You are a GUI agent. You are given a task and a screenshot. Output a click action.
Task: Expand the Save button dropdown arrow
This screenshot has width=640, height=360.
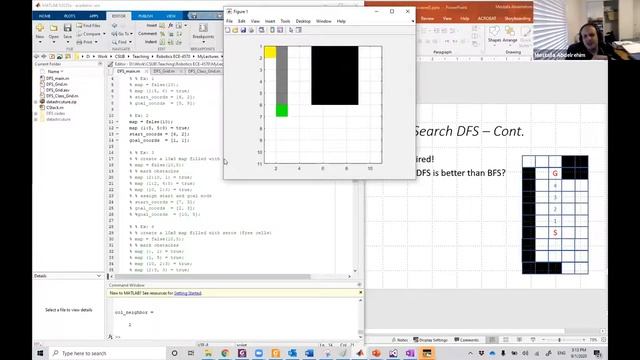67,42
